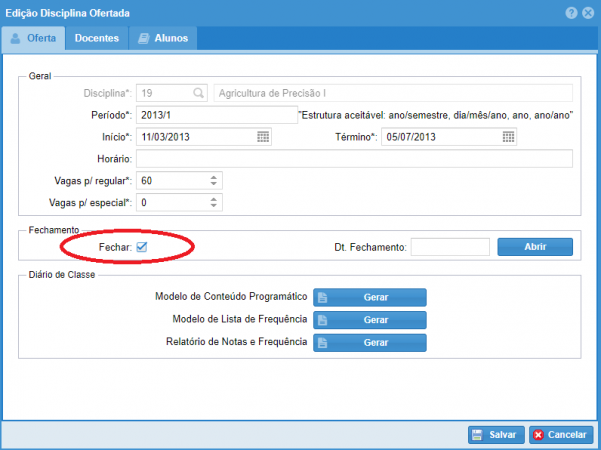This screenshot has height=450, width=601.
Task: Select the Oferta tab
Action: pyautogui.click(x=34, y=38)
